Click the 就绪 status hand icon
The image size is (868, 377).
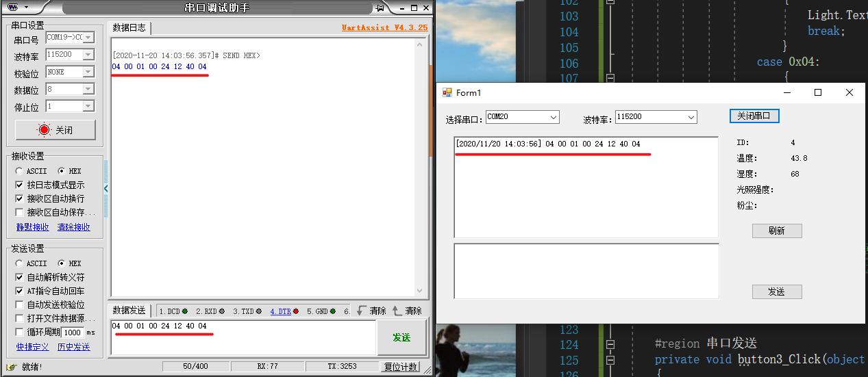12,367
